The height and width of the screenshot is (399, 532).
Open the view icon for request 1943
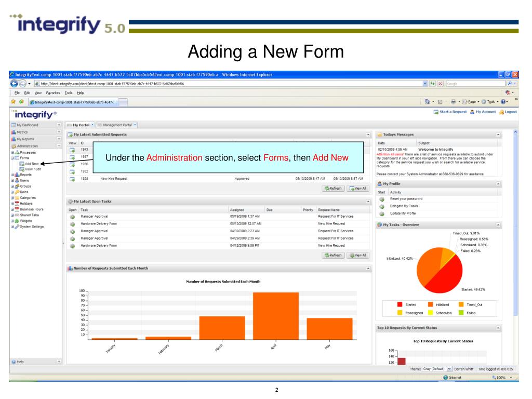72,150
